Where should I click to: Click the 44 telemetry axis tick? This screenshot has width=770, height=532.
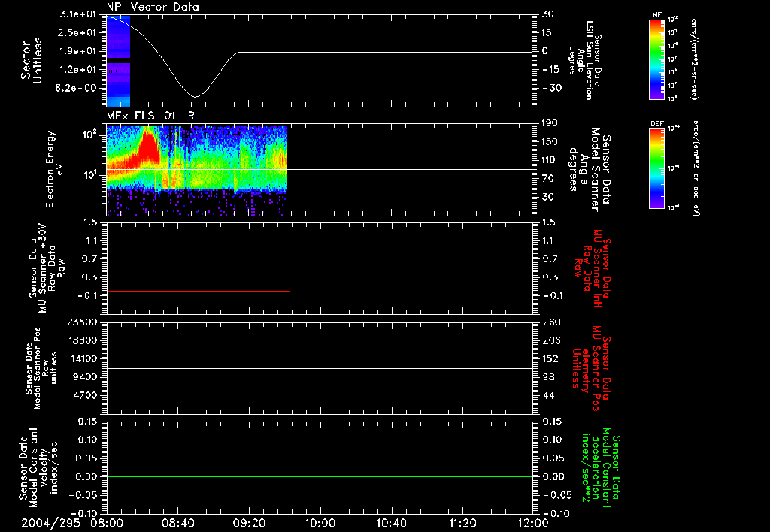point(548,395)
